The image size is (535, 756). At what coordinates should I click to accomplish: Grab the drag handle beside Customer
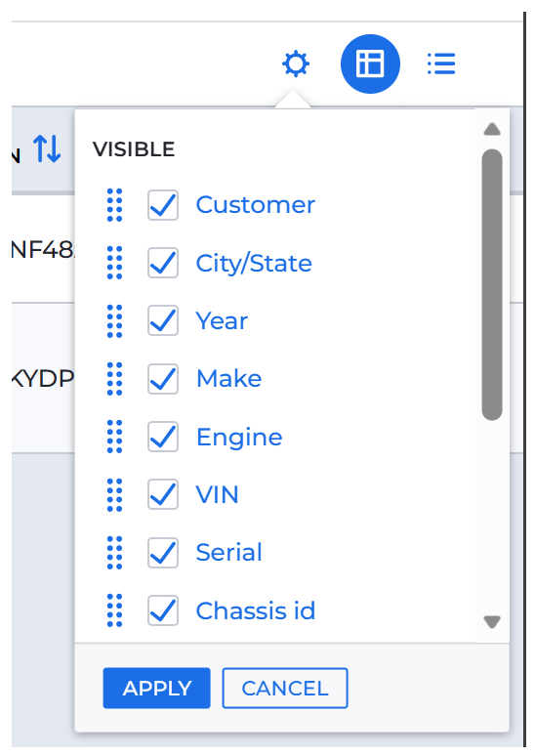(x=114, y=205)
